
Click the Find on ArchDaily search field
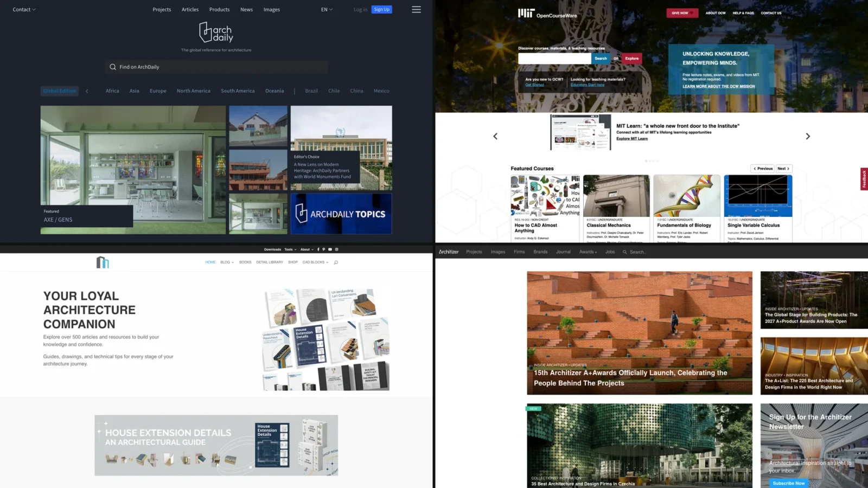pyautogui.click(x=216, y=67)
